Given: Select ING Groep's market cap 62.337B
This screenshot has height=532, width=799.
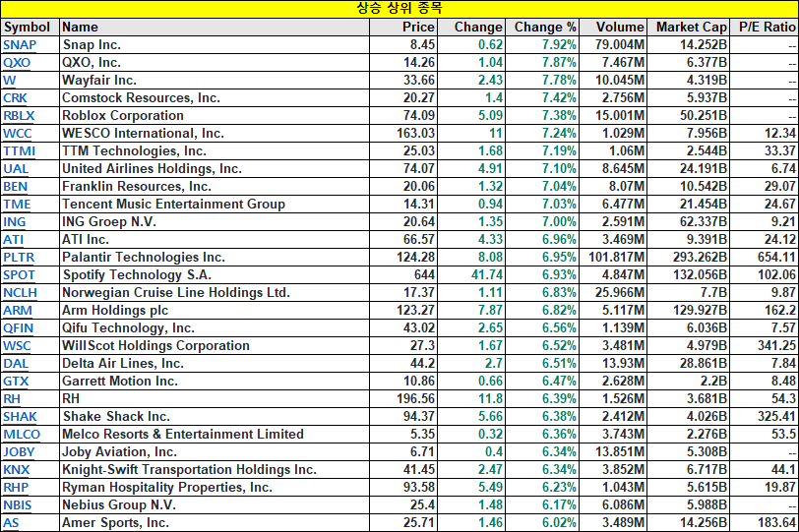Looking at the screenshot, I should click(689, 222).
